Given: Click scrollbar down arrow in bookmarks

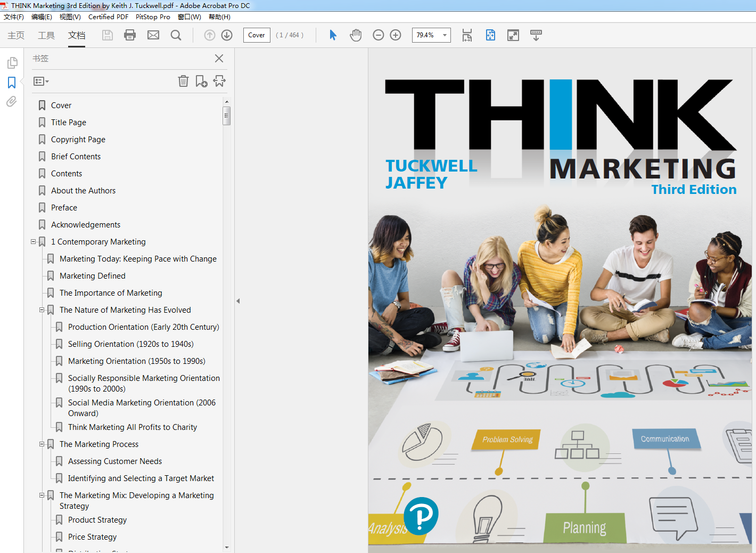Looking at the screenshot, I should (227, 547).
